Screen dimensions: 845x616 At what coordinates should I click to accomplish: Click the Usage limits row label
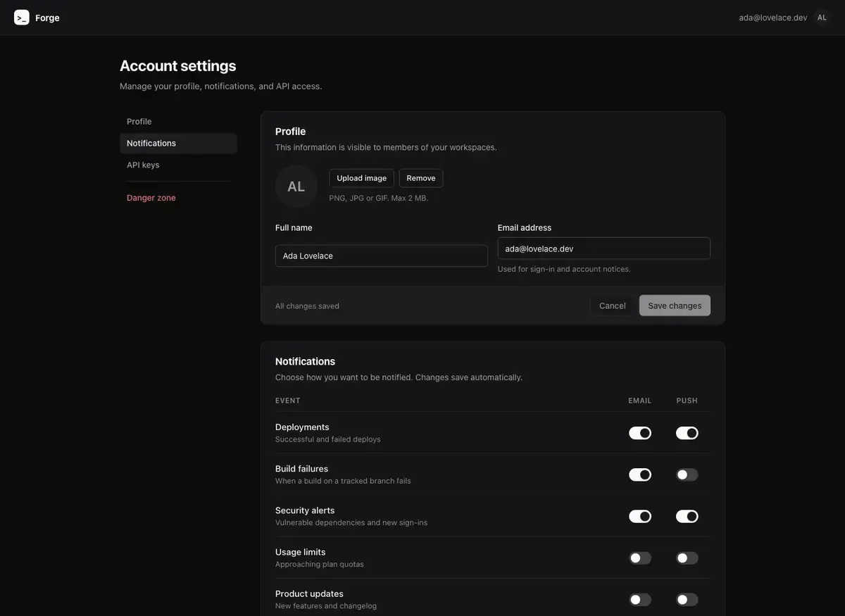pos(301,552)
